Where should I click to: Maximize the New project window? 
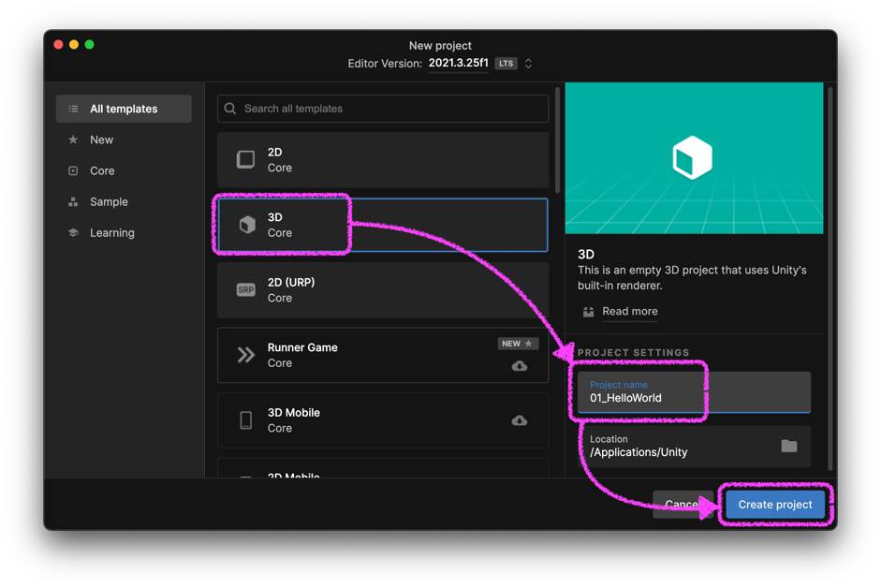pyautogui.click(x=89, y=44)
